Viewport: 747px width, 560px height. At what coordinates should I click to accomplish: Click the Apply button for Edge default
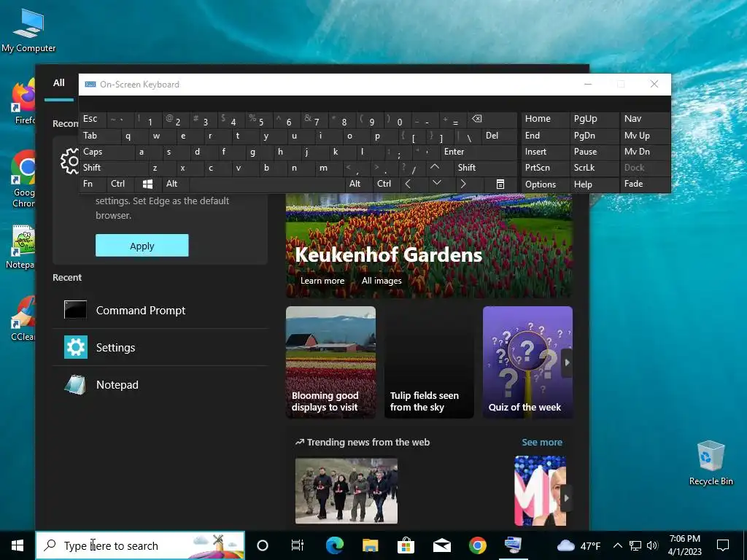[x=142, y=246]
